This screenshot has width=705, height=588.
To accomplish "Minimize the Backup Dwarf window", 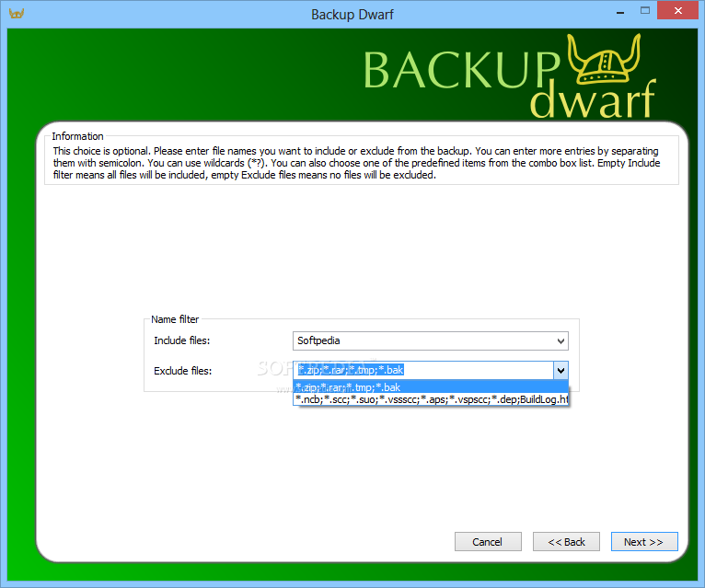I will coord(620,11).
